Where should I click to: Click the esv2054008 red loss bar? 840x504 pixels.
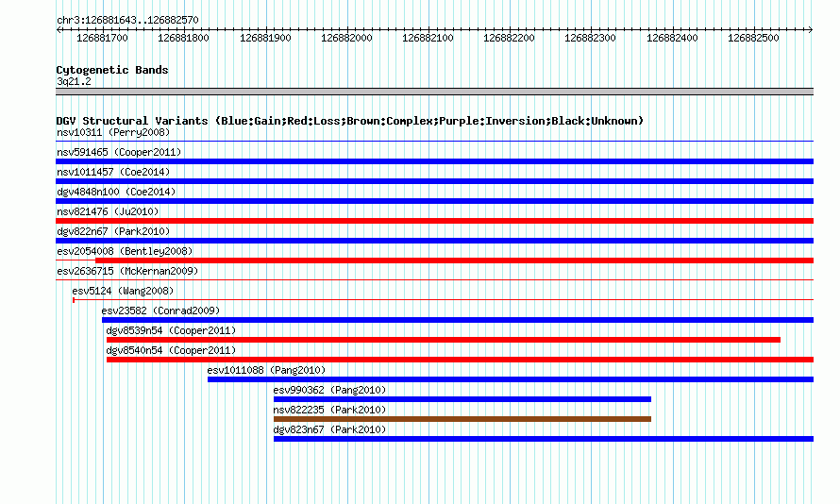click(454, 260)
